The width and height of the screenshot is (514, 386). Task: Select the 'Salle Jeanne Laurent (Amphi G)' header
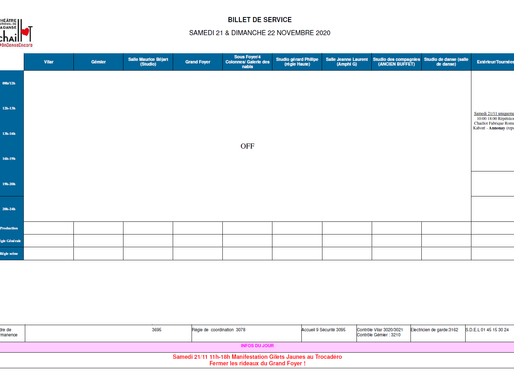[x=347, y=62]
